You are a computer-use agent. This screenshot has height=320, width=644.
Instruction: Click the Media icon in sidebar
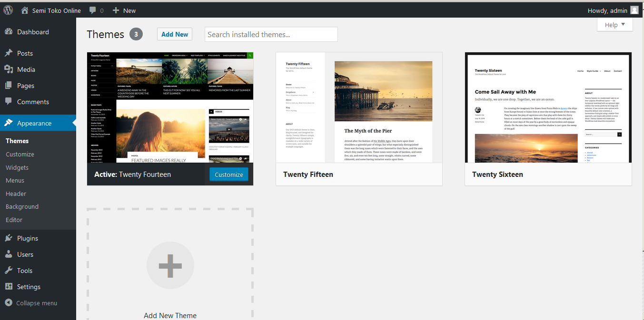[x=9, y=69]
